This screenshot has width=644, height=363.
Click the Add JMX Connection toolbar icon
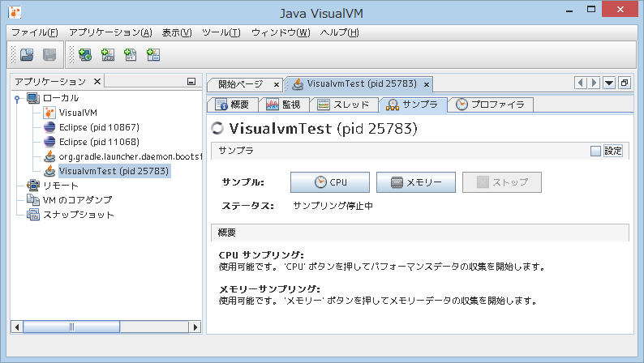coord(107,55)
